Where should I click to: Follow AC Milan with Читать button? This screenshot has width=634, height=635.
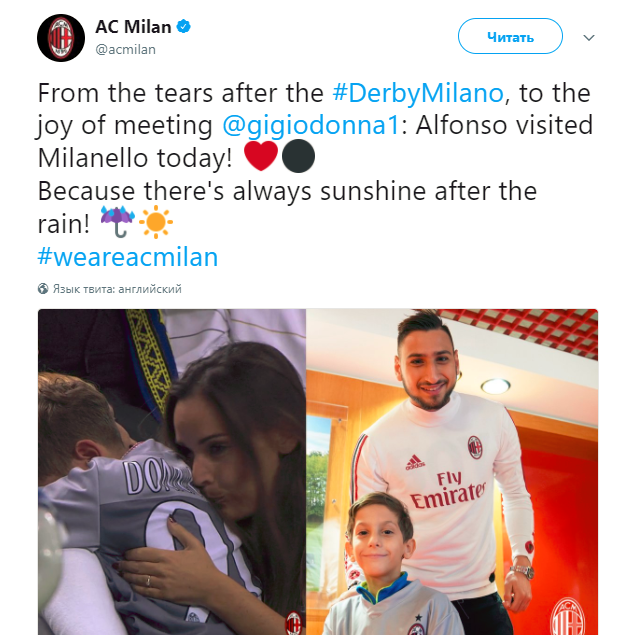(510, 36)
